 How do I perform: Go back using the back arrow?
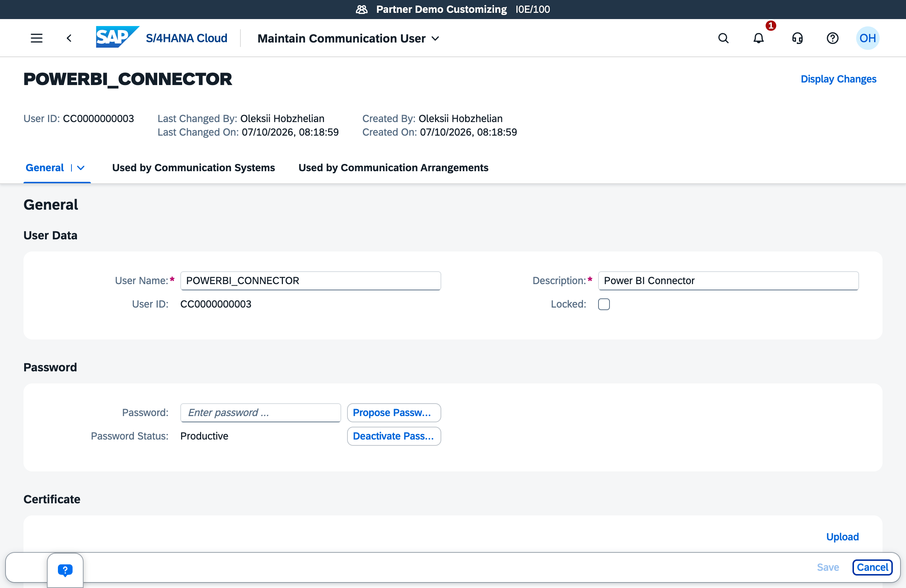click(69, 38)
